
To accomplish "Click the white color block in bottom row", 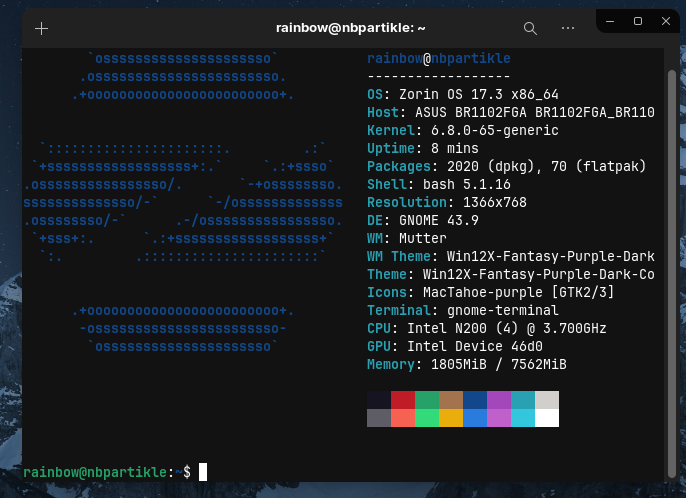I will click(x=547, y=418).
